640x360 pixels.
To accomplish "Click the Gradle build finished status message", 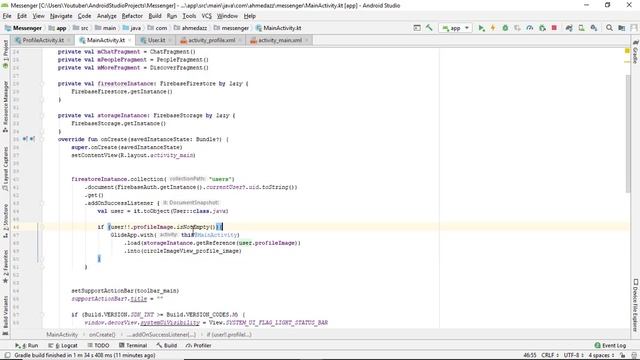I will (85, 355).
